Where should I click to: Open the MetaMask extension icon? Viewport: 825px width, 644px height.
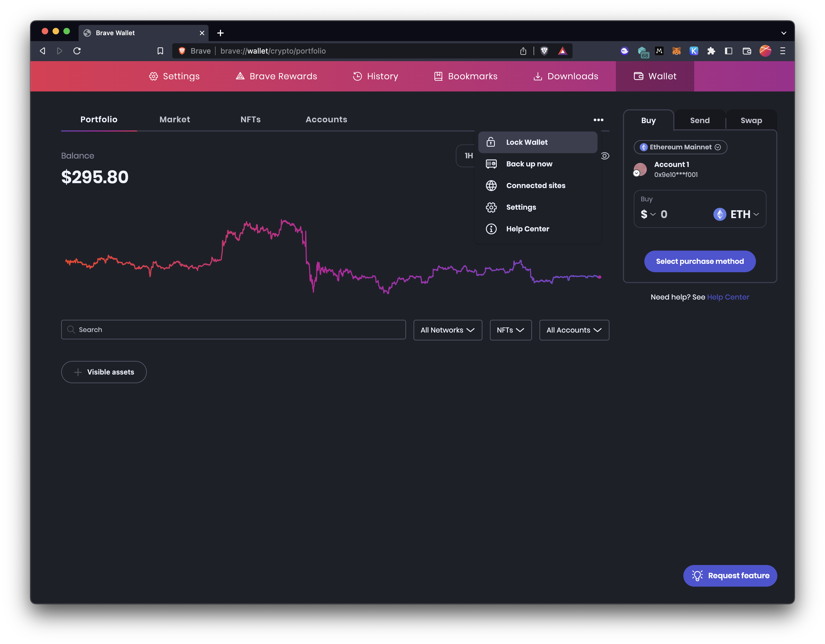[x=676, y=51]
